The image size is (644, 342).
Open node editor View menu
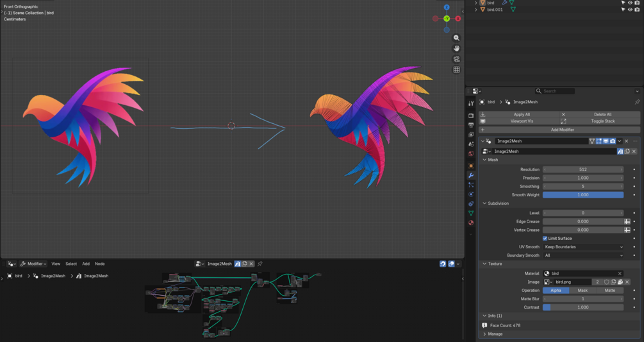pos(56,264)
